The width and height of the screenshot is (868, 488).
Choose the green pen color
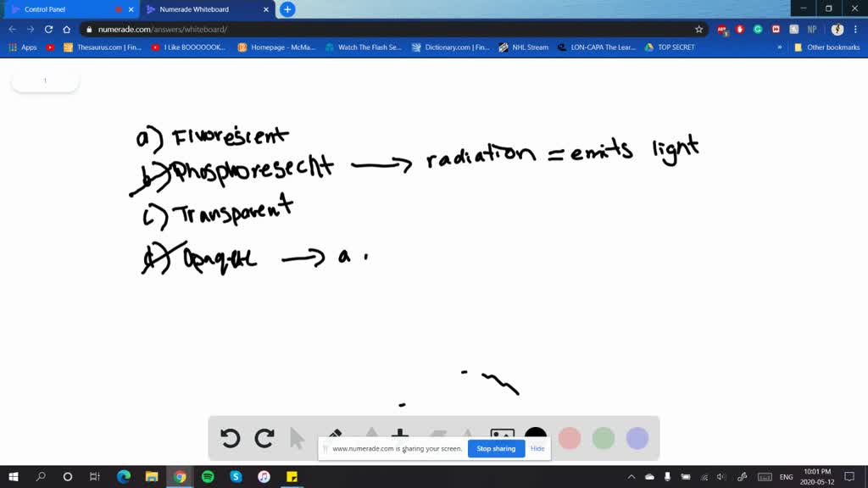[x=604, y=438]
